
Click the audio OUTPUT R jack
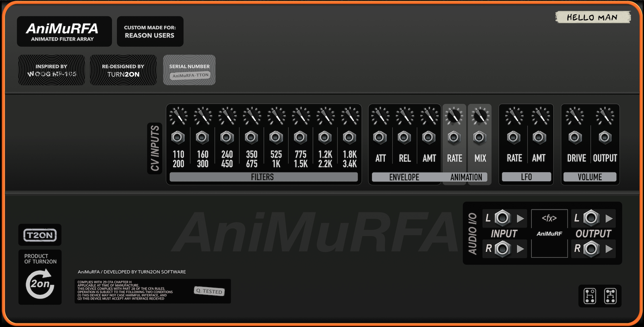[x=591, y=249]
